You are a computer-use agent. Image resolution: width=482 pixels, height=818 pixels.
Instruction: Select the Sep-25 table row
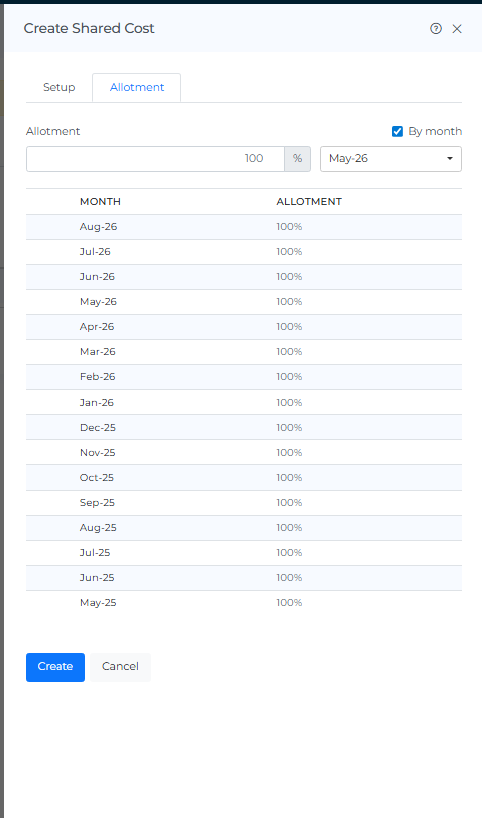point(244,502)
